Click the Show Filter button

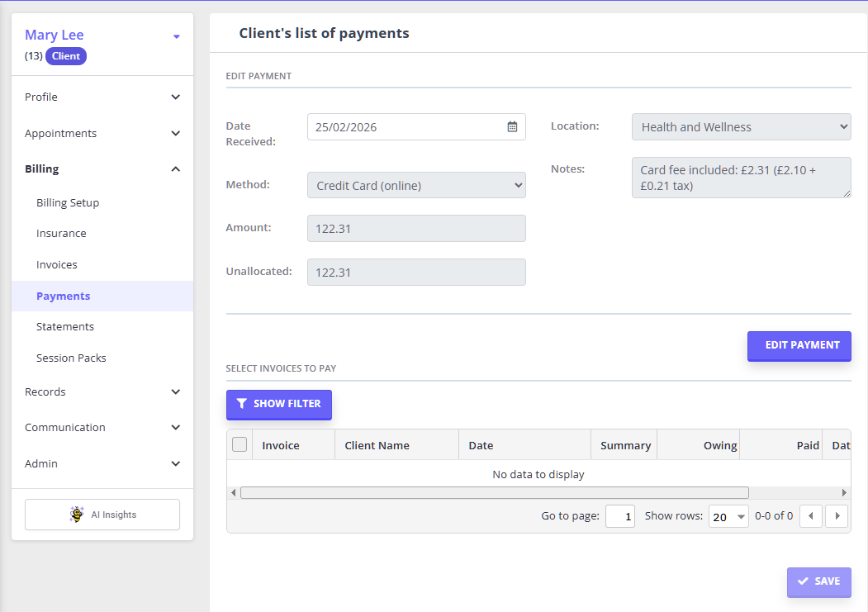(x=279, y=404)
